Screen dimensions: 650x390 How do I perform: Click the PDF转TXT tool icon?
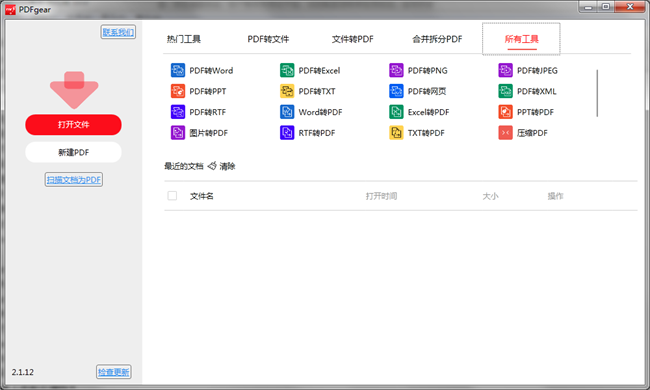(287, 91)
